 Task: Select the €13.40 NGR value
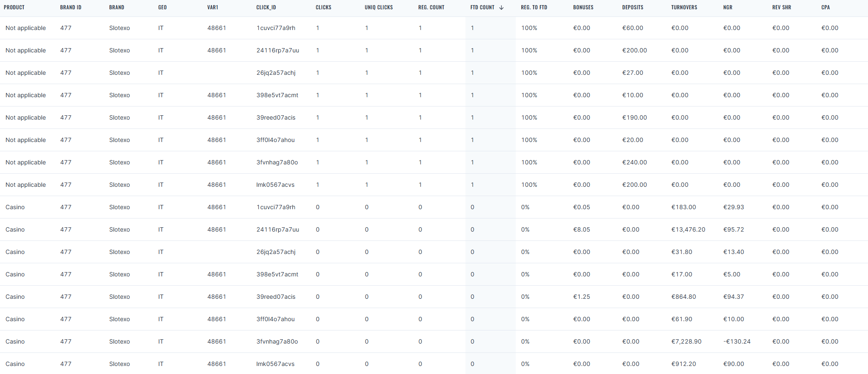734,252
